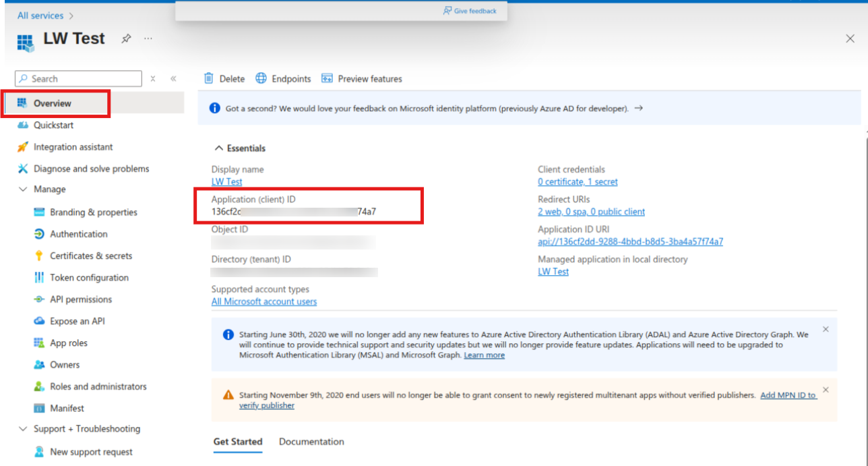Close the LW Test blade

coord(850,38)
